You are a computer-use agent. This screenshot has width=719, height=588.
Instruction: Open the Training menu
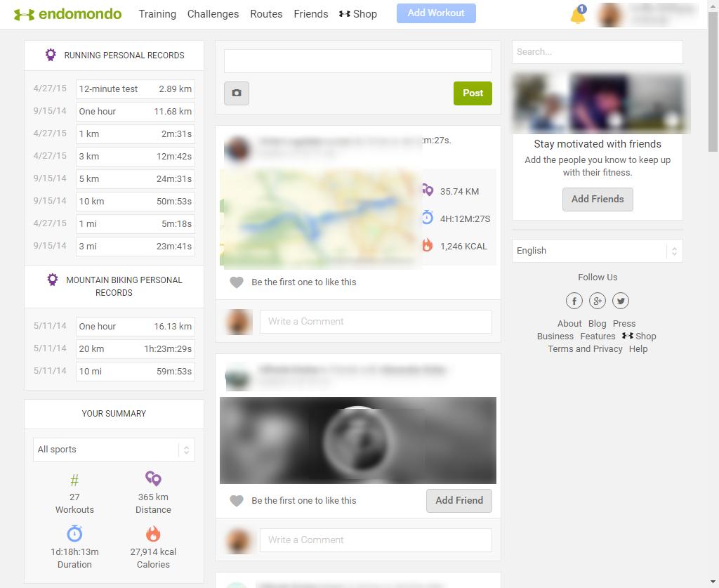157,14
